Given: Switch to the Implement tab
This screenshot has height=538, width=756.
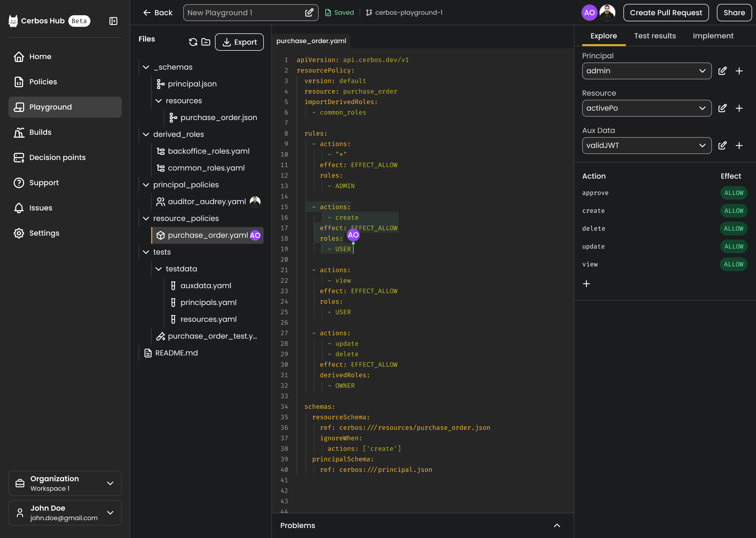Looking at the screenshot, I should (x=713, y=36).
